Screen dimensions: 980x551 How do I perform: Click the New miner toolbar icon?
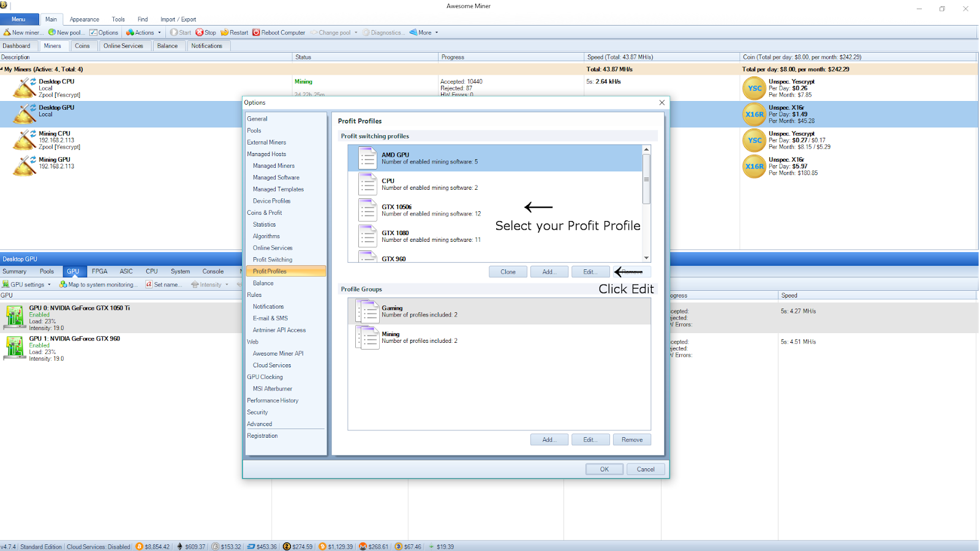pyautogui.click(x=7, y=32)
